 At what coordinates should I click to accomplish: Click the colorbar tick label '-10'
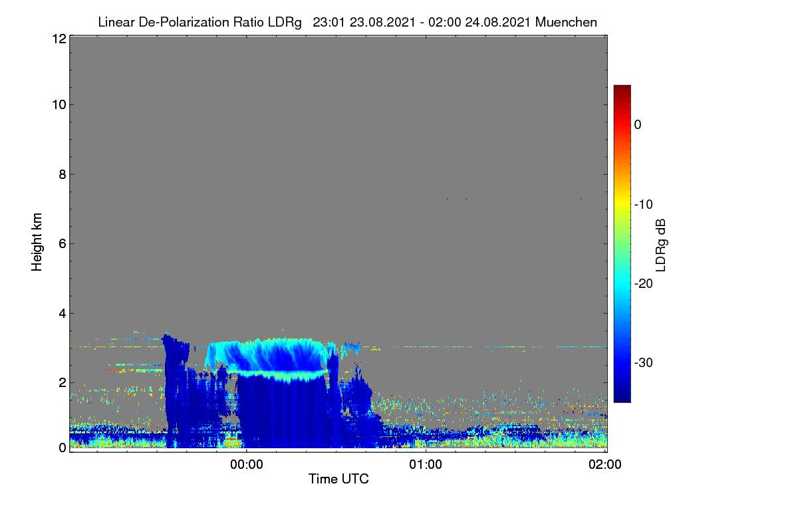[642, 204]
